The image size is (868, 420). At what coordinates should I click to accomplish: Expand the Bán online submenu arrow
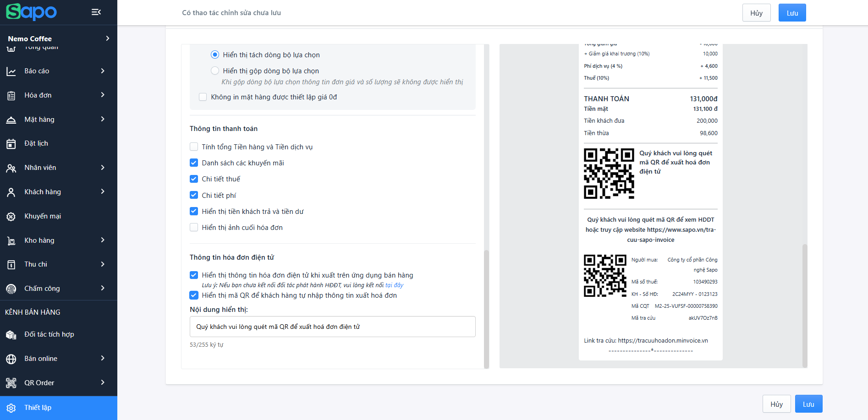(x=103, y=358)
